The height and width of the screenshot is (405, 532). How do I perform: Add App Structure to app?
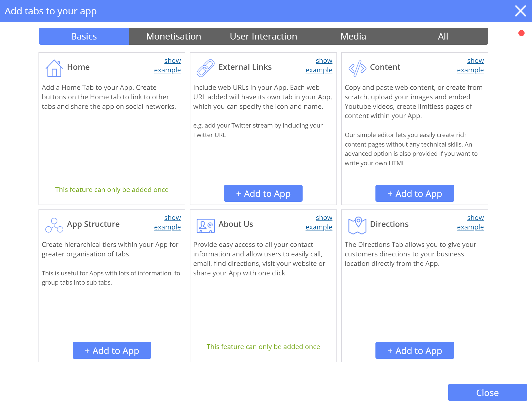coord(112,350)
